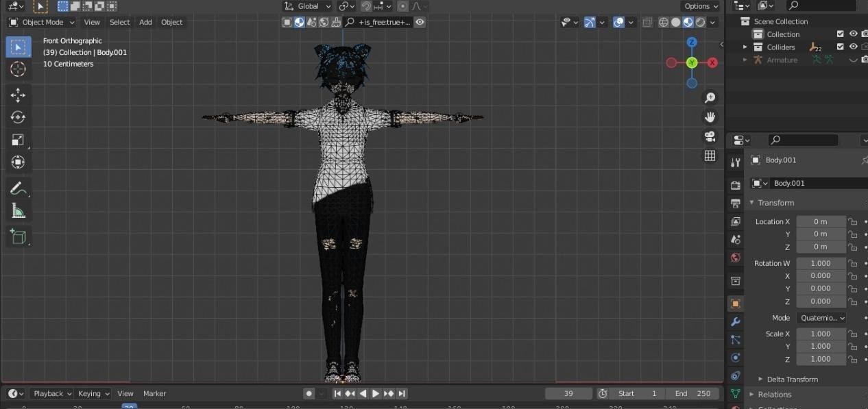Open the Render properties tab
The image size is (868, 409).
(x=736, y=185)
